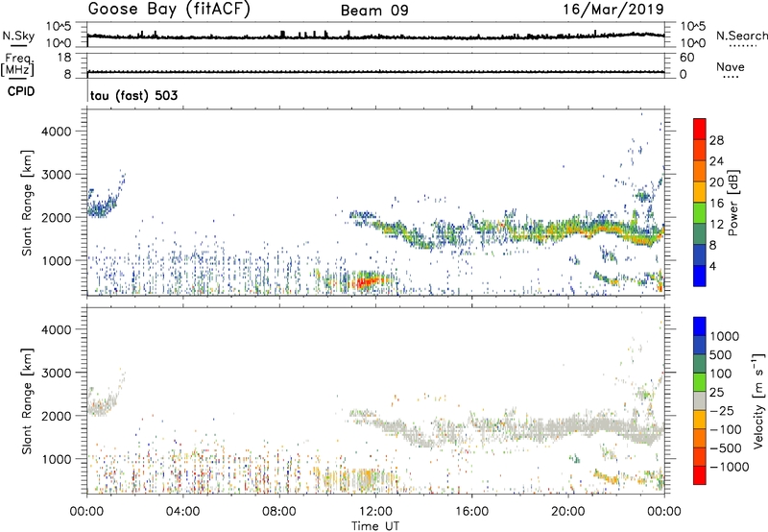Screen dimensions: 768x532
Task: Click the 'Goose Bay (fitACF)' title
Action: pyautogui.click(x=169, y=10)
